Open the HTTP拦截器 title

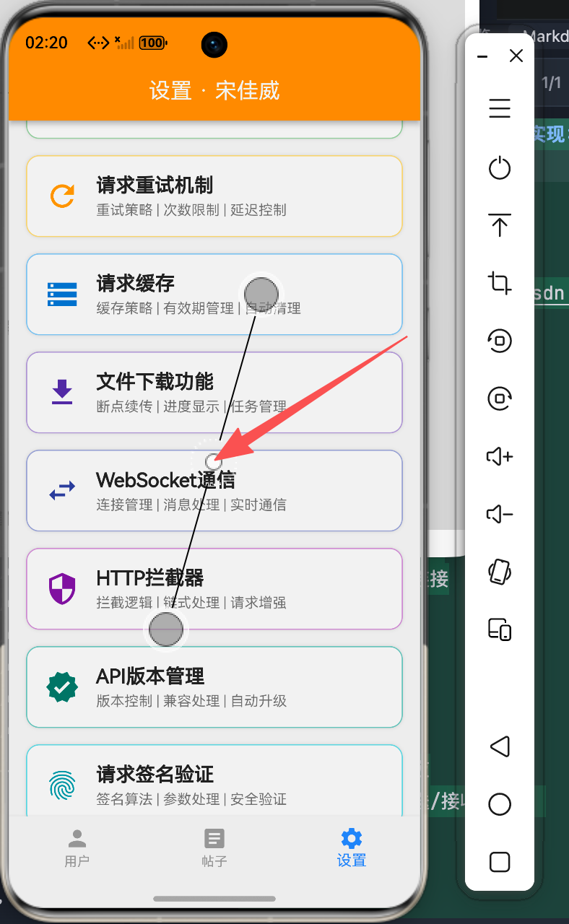150,578
